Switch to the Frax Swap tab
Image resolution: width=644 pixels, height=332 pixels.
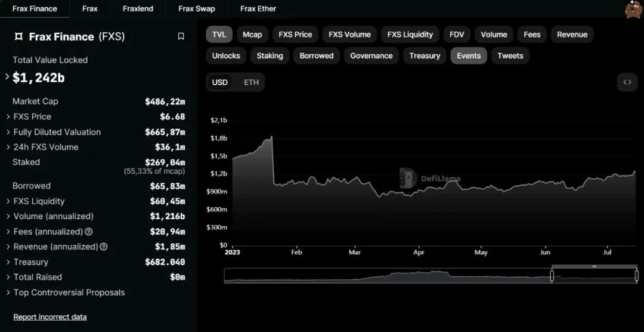[x=197, y=8]
